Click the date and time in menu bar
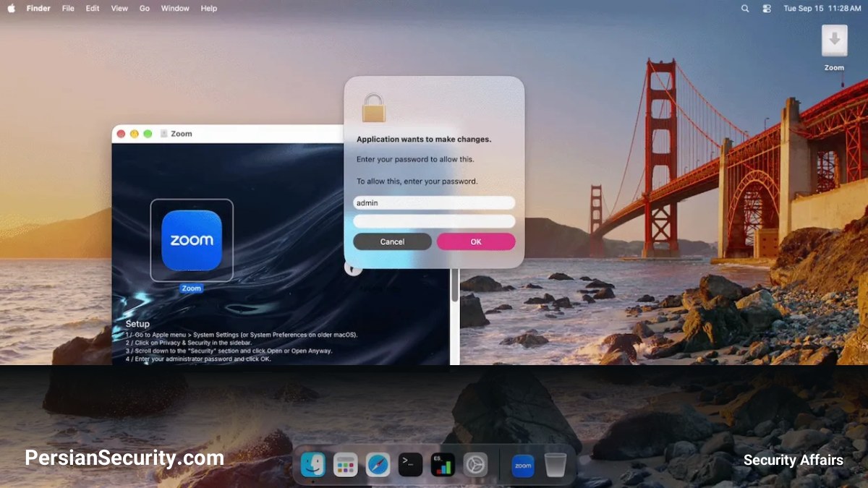Viewport: 868px width, 488px height. [822, 9]
